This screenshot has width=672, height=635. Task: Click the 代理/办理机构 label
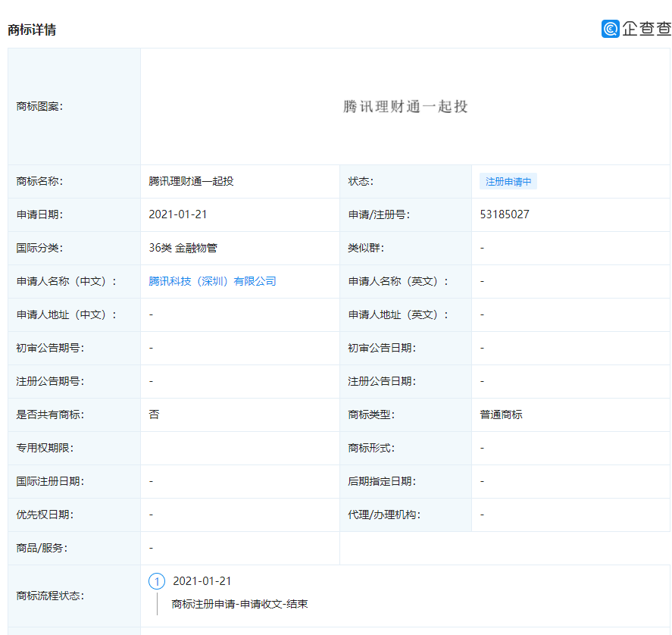point(384,515)
